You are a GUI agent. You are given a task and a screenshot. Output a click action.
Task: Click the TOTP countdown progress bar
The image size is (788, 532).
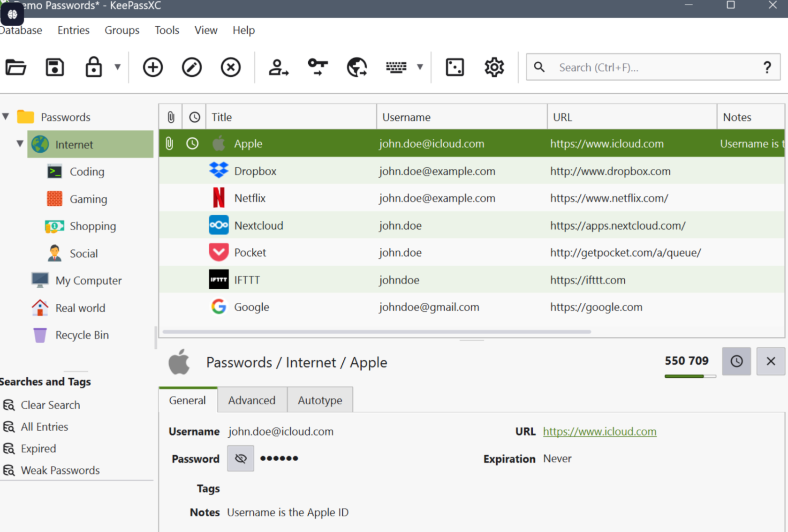pyautogui.click(x=690, y=376)
